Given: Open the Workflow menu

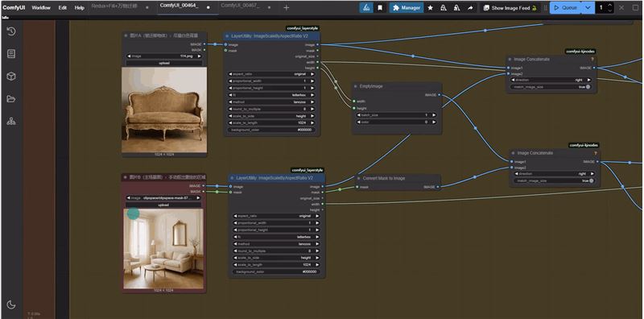Looking at the screenshot, I should (41, 7).
